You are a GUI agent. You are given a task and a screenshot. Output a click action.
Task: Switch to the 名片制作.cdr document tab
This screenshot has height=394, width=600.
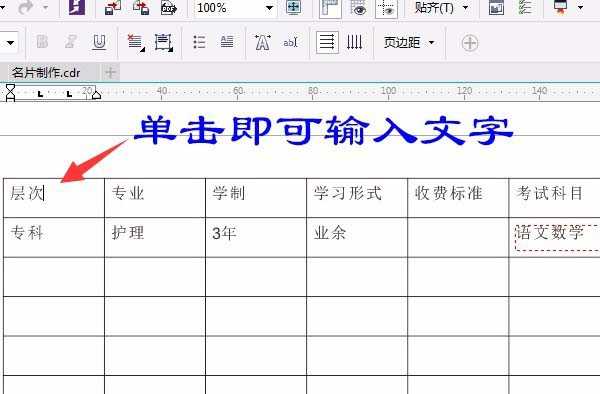(x=46, y=72)
